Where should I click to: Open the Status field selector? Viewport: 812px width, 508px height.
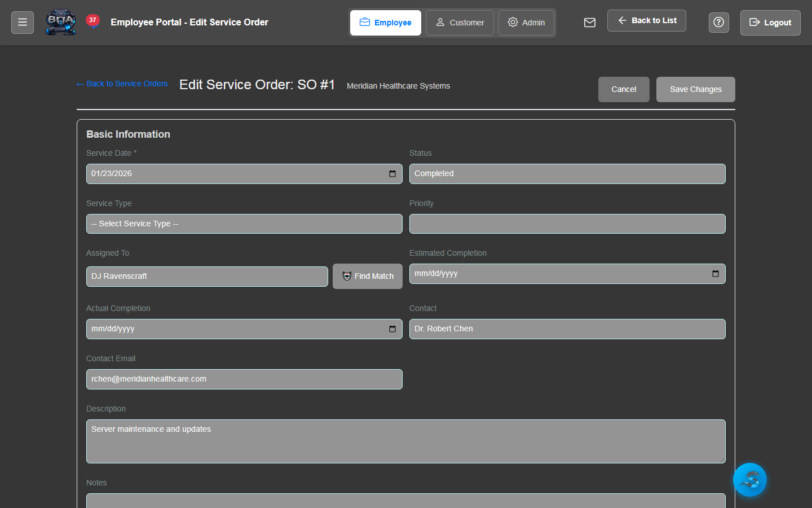567,174
